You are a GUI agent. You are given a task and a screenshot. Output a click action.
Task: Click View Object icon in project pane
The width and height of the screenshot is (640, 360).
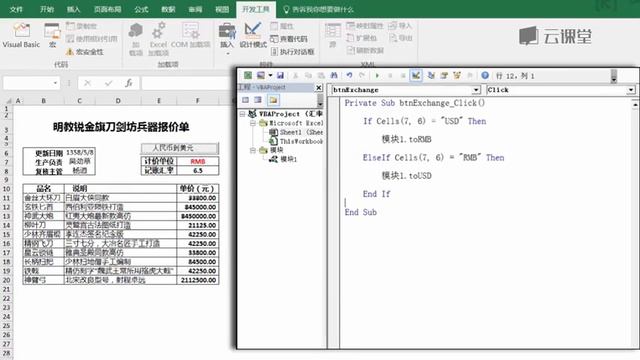tap(258, 100)
